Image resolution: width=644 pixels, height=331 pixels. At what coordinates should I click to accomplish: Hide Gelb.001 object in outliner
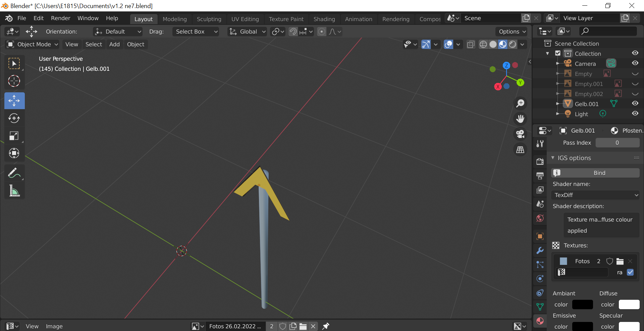[635, 103]
